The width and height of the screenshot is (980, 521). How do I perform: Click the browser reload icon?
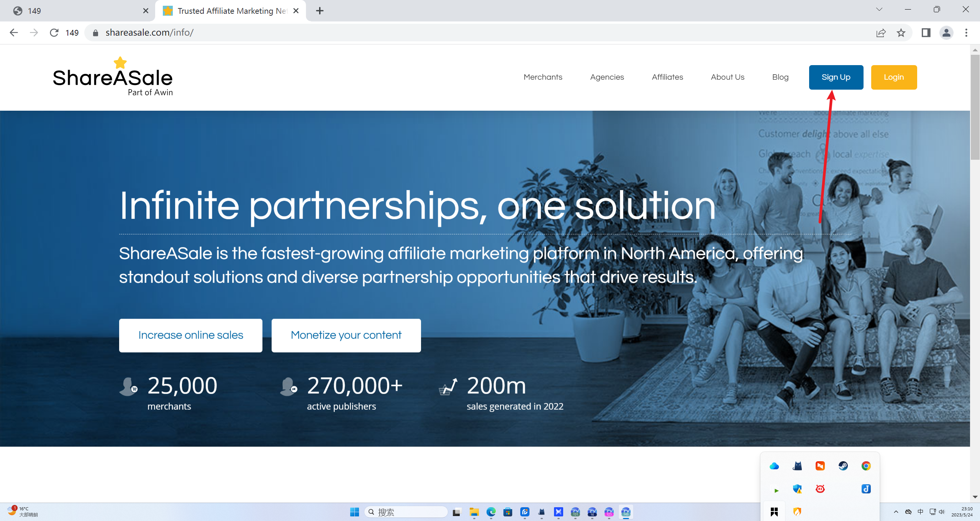54,33
